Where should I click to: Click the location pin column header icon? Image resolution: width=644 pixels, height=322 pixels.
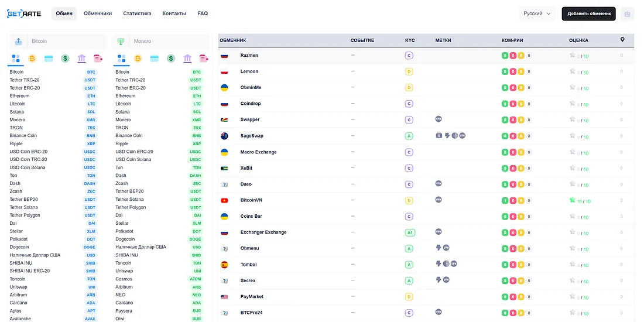[x=622, y=40]
